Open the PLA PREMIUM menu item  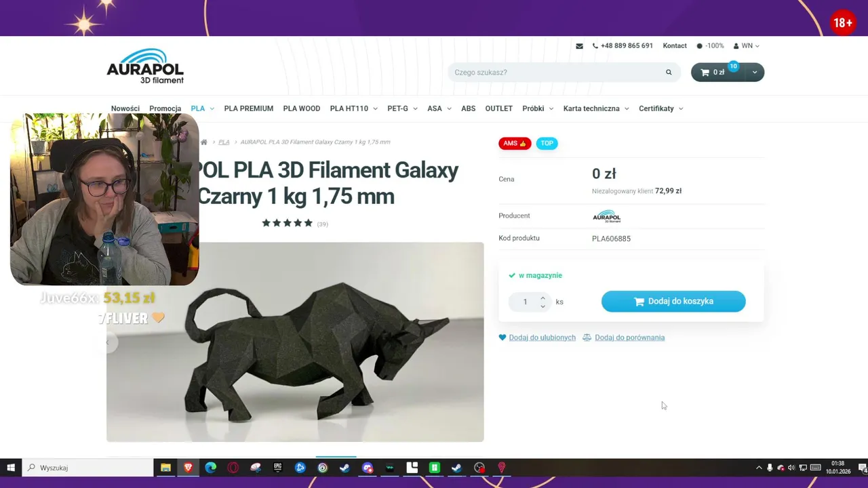249,108
